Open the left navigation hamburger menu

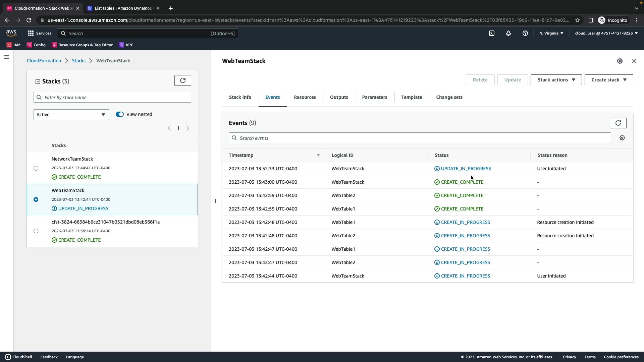(6, 57)
